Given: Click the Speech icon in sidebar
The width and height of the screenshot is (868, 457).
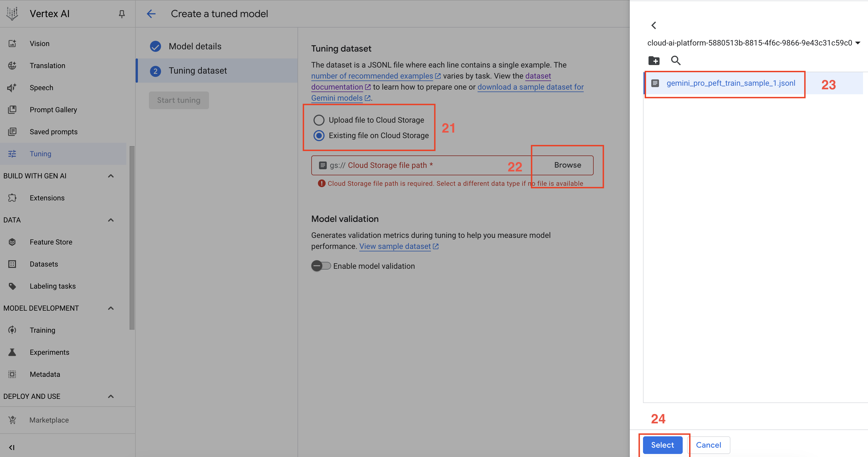Looking at the screenshot, I should point(12,88).
